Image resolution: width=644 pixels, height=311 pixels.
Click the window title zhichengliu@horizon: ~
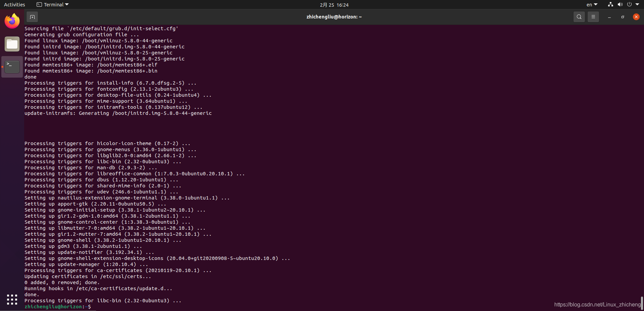[x=334, y=17]
